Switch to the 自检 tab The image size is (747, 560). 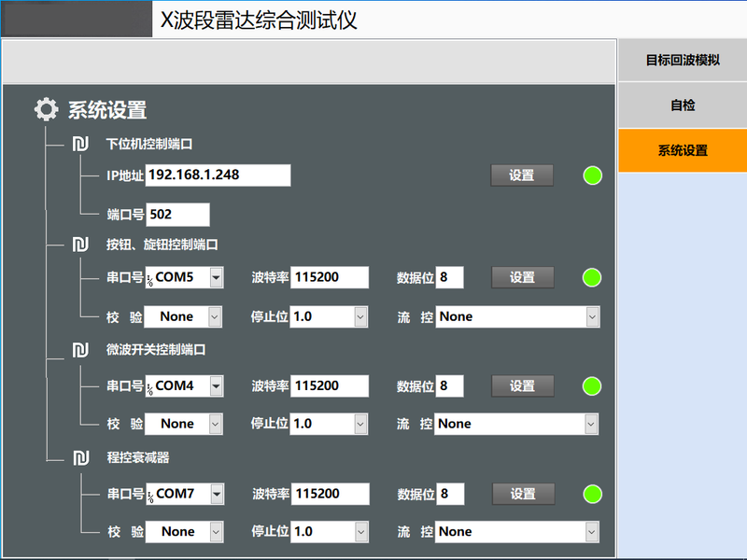point(683,105)
